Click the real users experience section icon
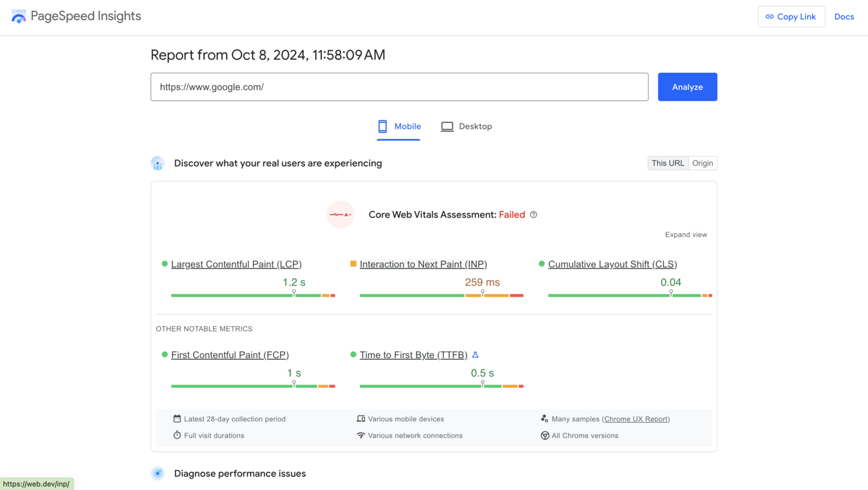The image size is (868, 490). click(158, 163)
